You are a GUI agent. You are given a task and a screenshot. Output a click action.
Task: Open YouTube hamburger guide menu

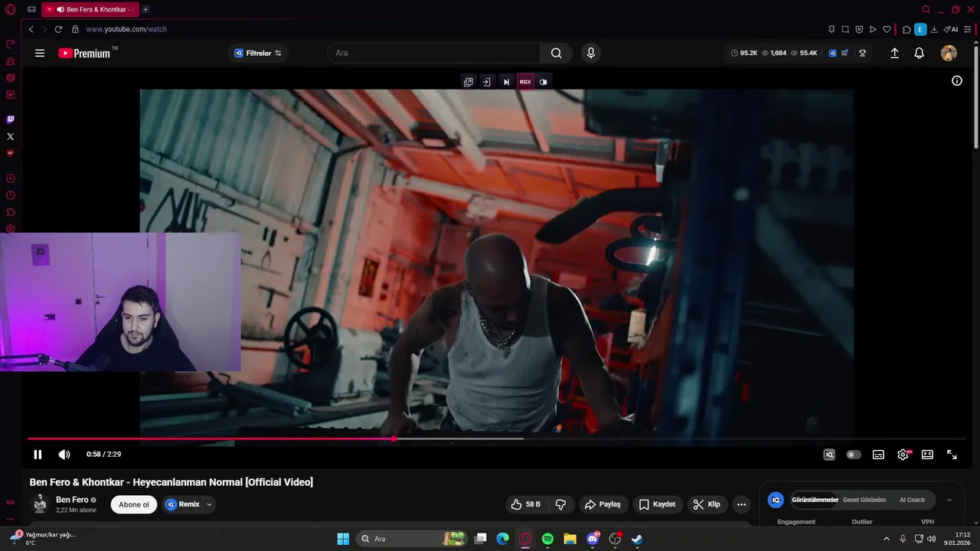[x=40, y=53]
